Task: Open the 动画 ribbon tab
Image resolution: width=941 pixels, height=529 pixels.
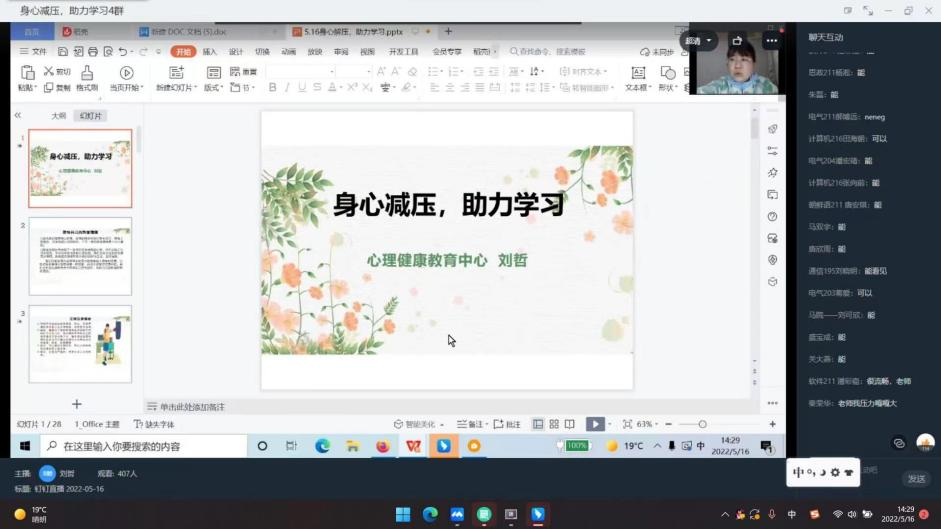Action: click(x=289, y=52)
